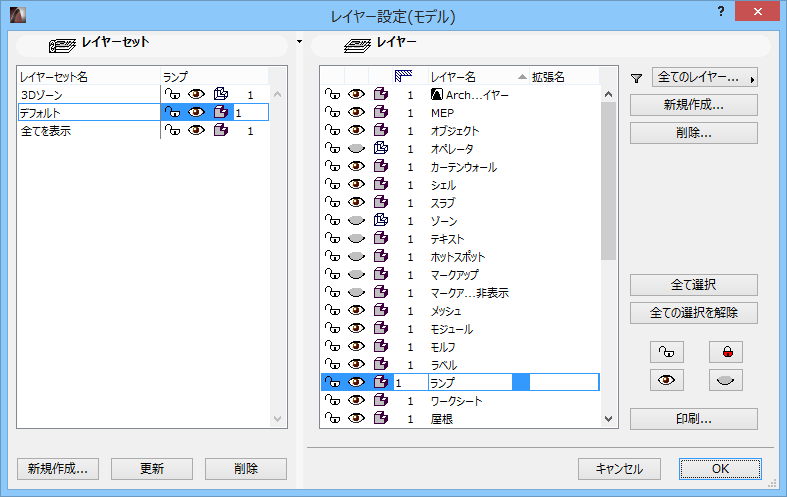Click lock icon in 3Dゾーン layer set
The height and width of the screenshot is (497, 787).
[x=173, y=94]
